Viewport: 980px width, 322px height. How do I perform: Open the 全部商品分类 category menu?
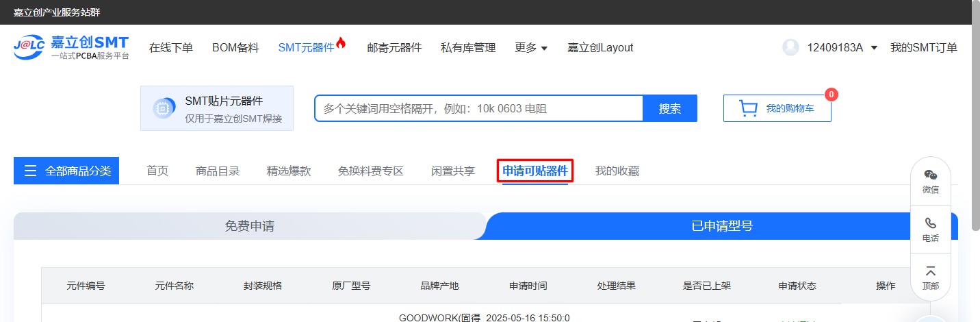pyautogui.click(x=66, y=171)
